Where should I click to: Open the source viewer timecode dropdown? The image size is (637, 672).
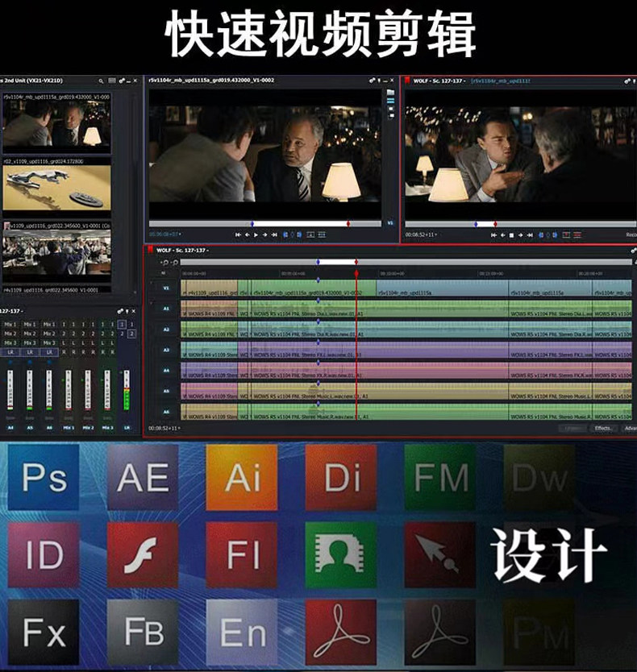165,234
